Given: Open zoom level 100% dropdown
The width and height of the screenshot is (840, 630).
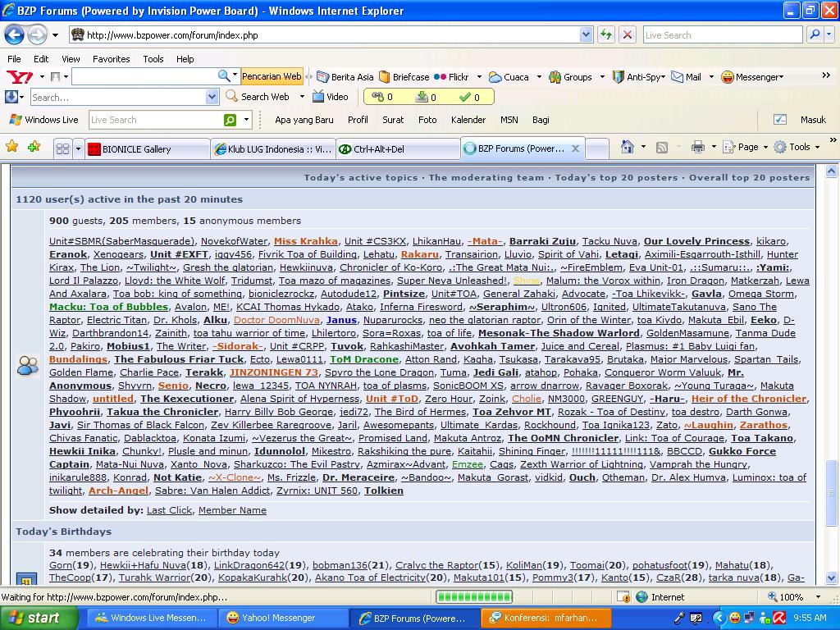Looking at the screenshot, I should pyautogui.click(x=818, y=597).
